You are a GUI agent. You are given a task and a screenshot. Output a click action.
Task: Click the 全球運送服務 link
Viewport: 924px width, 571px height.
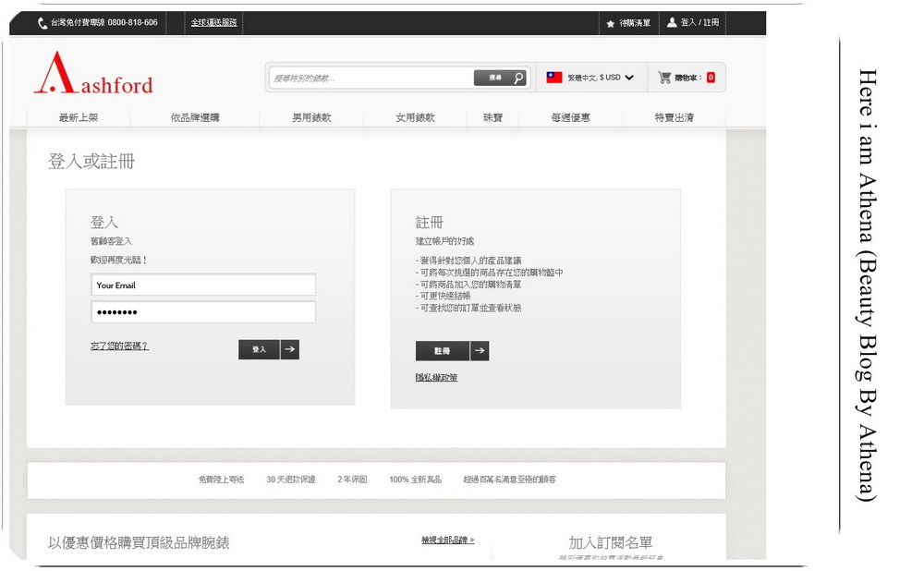[214, 22]
